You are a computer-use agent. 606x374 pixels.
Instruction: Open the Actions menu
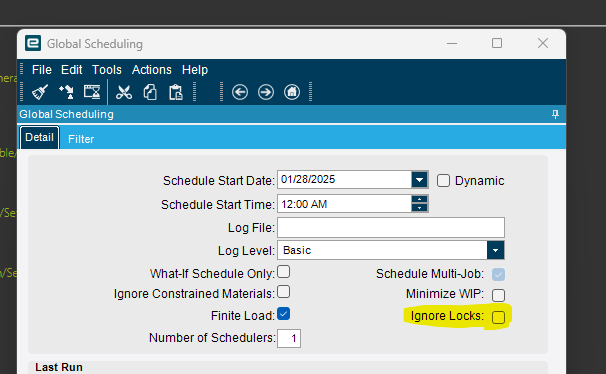tap(152, 70)
